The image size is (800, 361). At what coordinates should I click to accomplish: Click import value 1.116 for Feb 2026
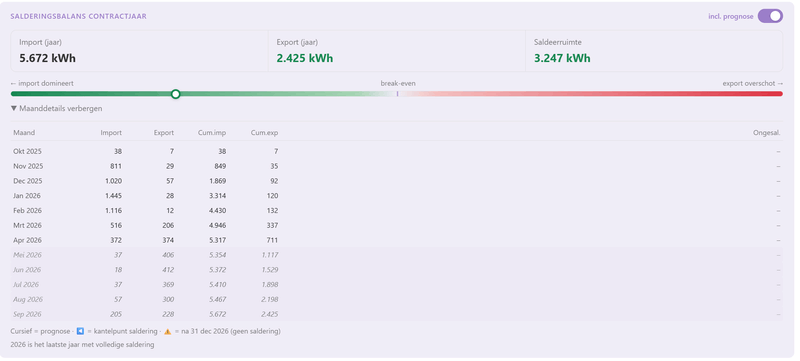point(113,211)
